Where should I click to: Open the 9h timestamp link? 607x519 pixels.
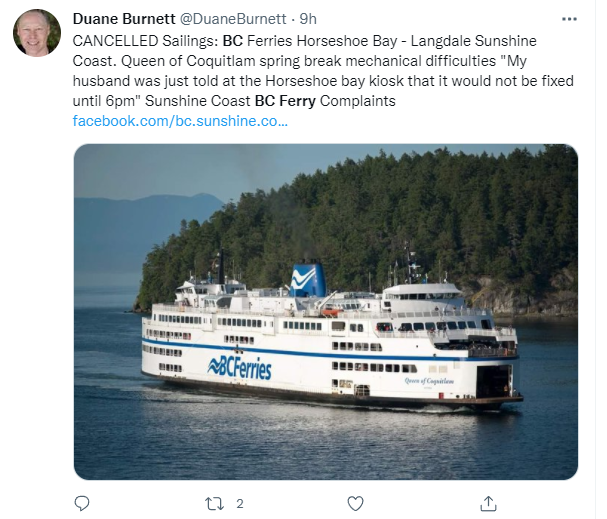click(x=308, y=19)
